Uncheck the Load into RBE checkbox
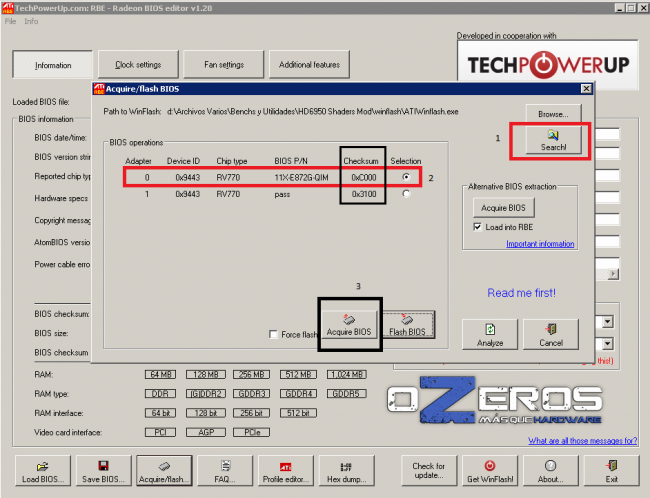This screenshot has height=498, width=650. point(478,227)
